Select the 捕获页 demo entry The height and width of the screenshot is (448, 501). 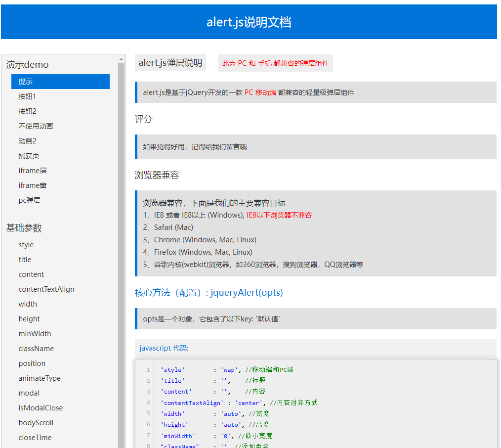click(x=29, y=156)
